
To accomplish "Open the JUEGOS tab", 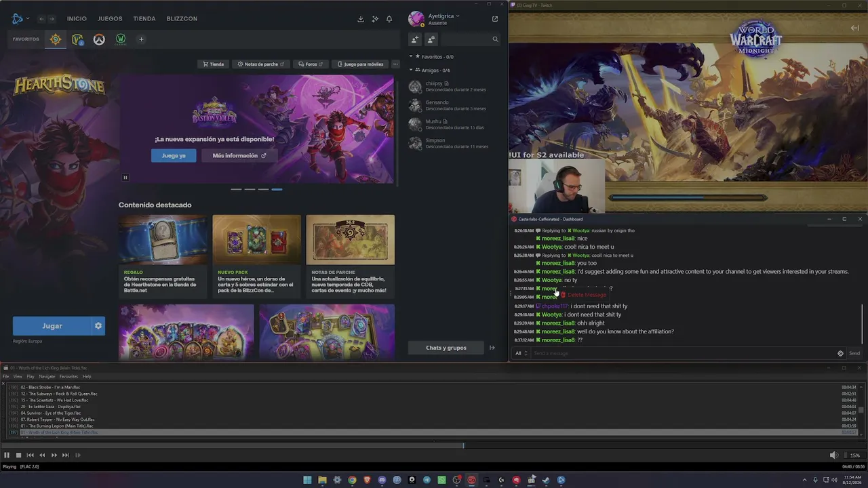I will [110, 19].
